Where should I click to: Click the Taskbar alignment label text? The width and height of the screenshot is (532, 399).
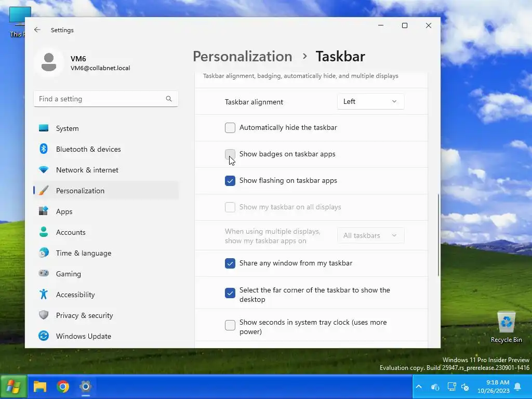pyautogui.click(x=254, y=102)
